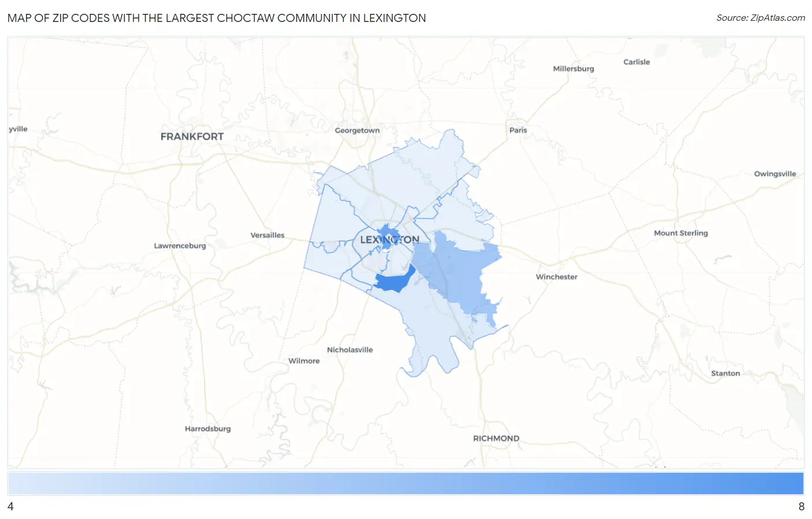Screen dimensions: 812x519
Task: Click the Frankfort city label
Action: [x=192, y=137]
